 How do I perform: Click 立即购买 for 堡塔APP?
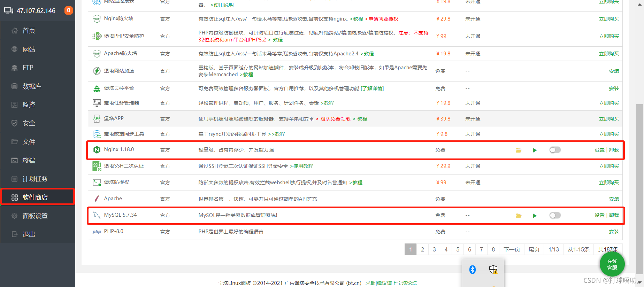[x=609, y=119]
